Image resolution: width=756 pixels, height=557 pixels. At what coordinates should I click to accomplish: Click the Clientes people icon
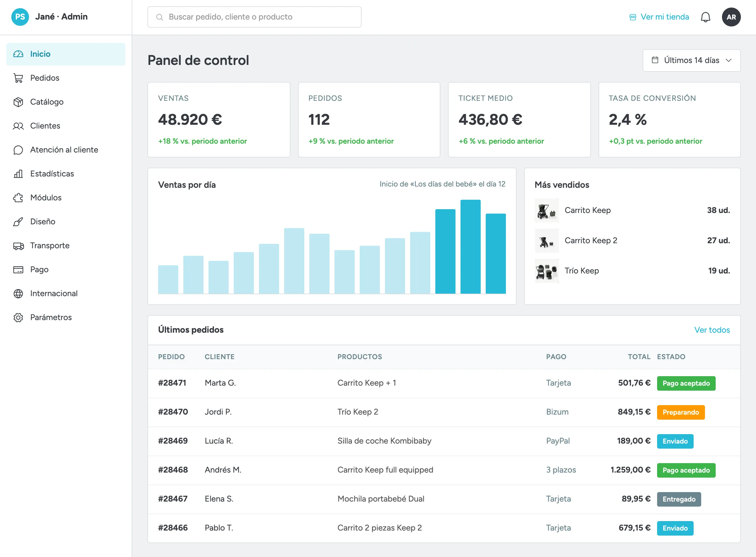point(18,126)
